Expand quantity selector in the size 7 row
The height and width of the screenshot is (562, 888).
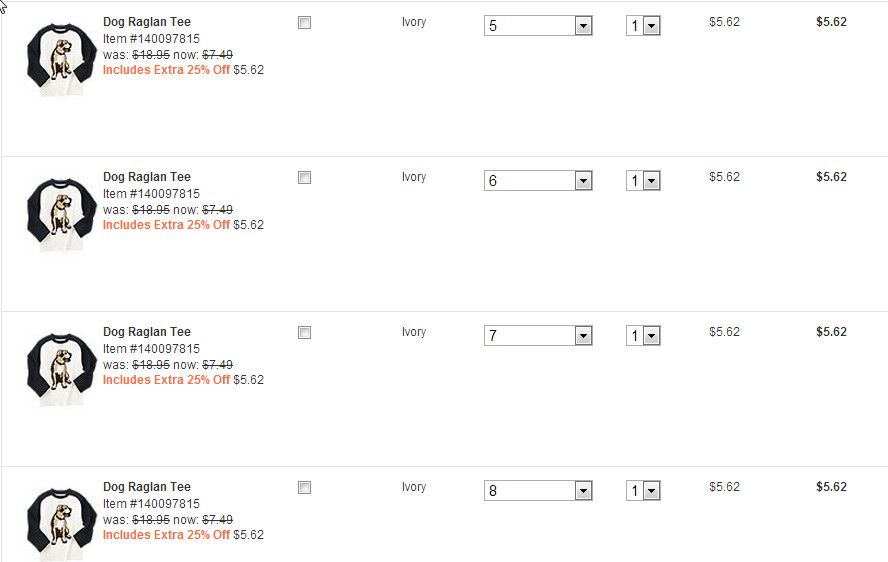643,336
